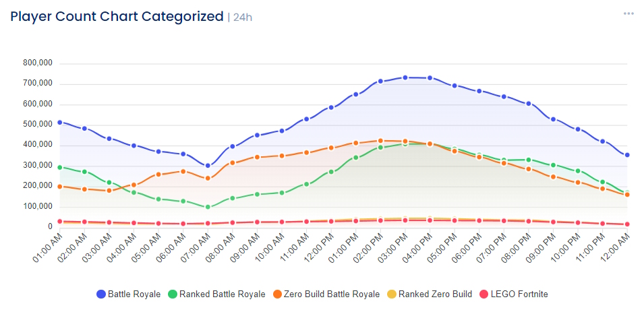This screenshot has width=644, height=314.
Task: Click the Battle Royale data point at 07:00 AM
Action: click(x=208, y=166)
